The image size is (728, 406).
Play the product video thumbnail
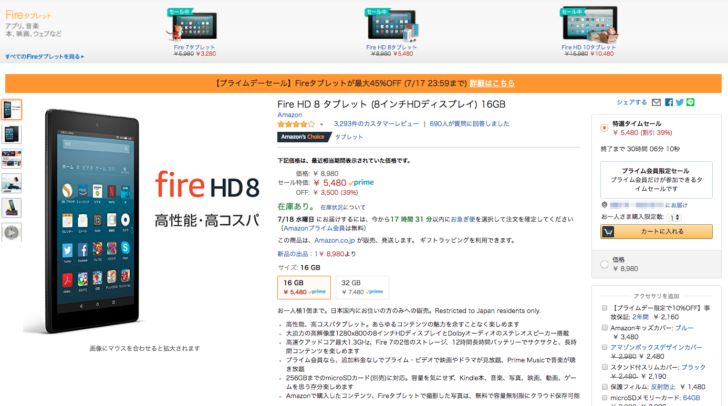point(12,232)
